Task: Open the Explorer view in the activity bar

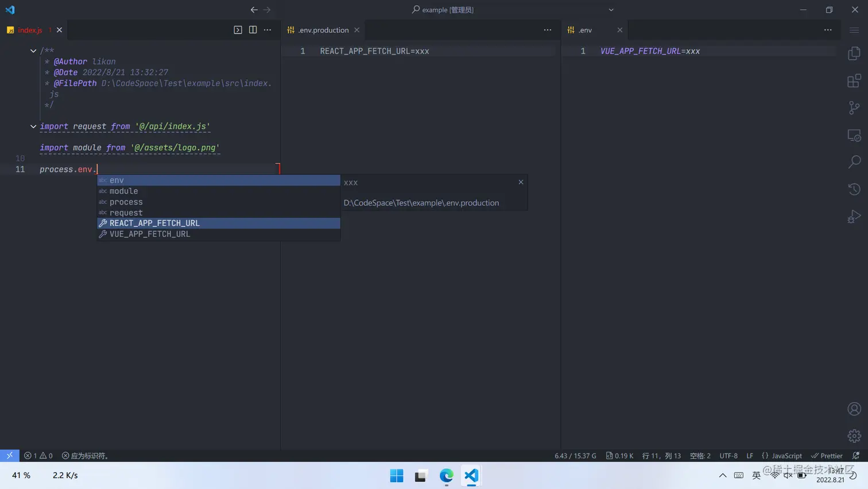Action: 854,53
